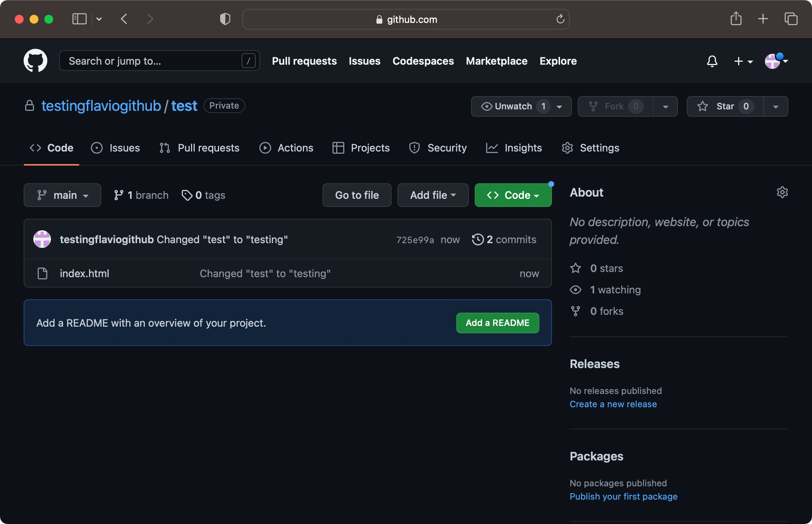
Task: Click commit hash 725e99a
Action: (x=415, y=239)
